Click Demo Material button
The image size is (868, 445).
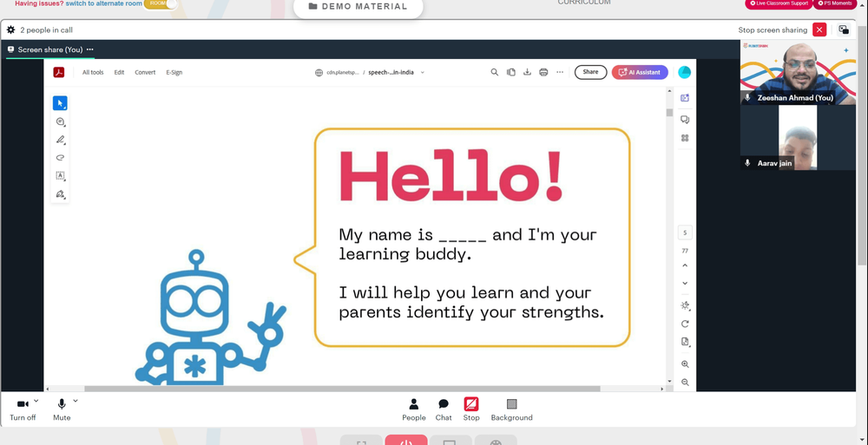click(358, 7)
